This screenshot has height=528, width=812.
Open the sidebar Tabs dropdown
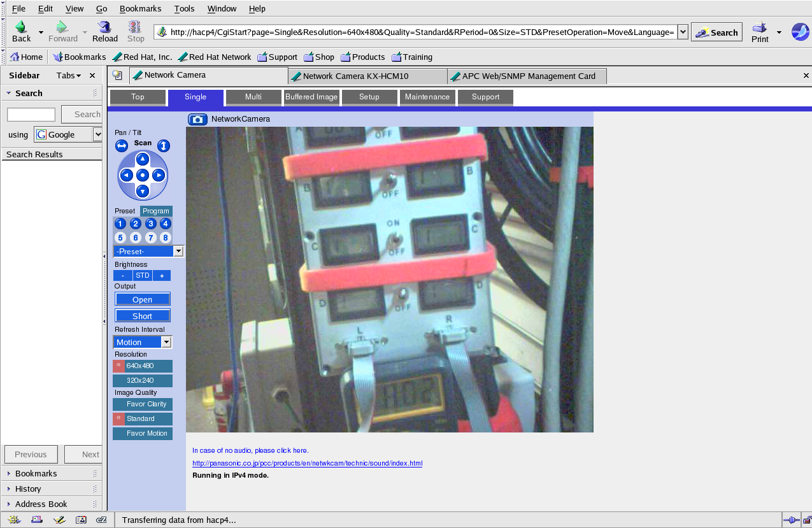tap(69, 75)
